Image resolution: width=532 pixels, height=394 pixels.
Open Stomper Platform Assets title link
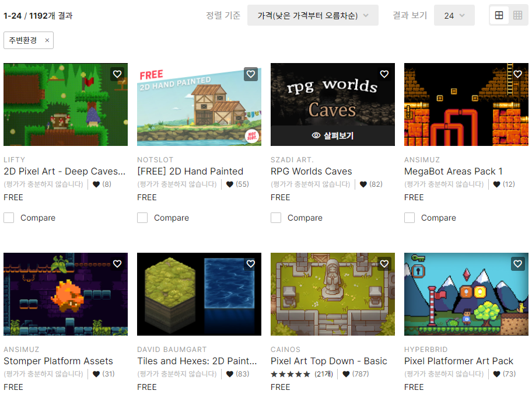click(x=58, y=361)
